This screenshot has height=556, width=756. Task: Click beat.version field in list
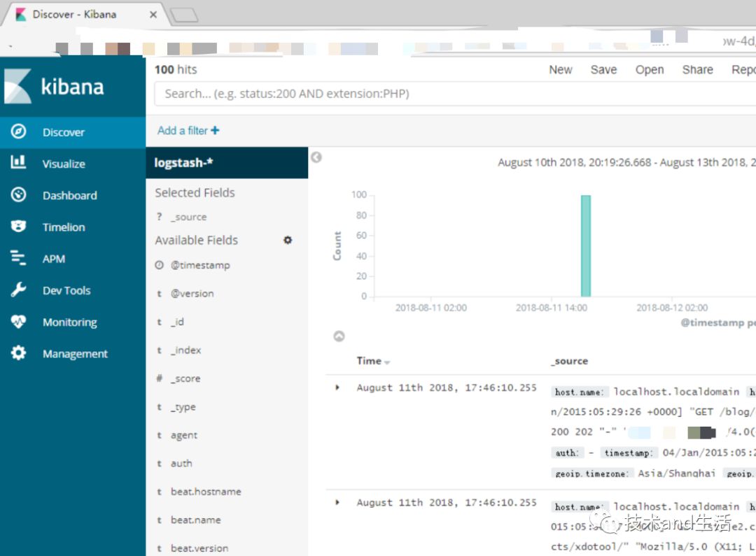199,548
